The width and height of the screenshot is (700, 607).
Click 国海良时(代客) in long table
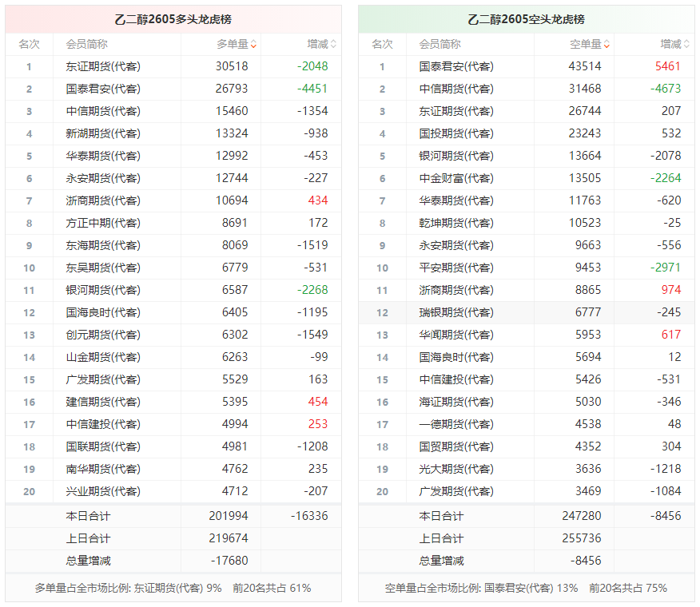(103, 312)
